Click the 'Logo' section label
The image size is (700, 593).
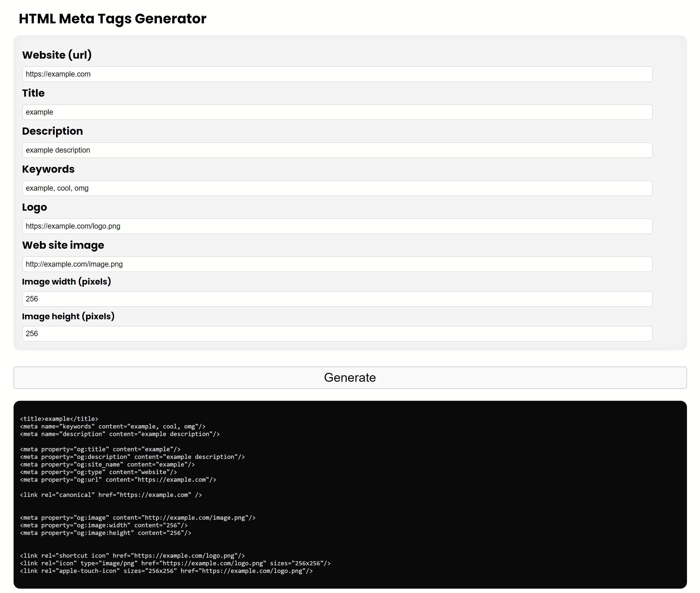click(34, 207)
